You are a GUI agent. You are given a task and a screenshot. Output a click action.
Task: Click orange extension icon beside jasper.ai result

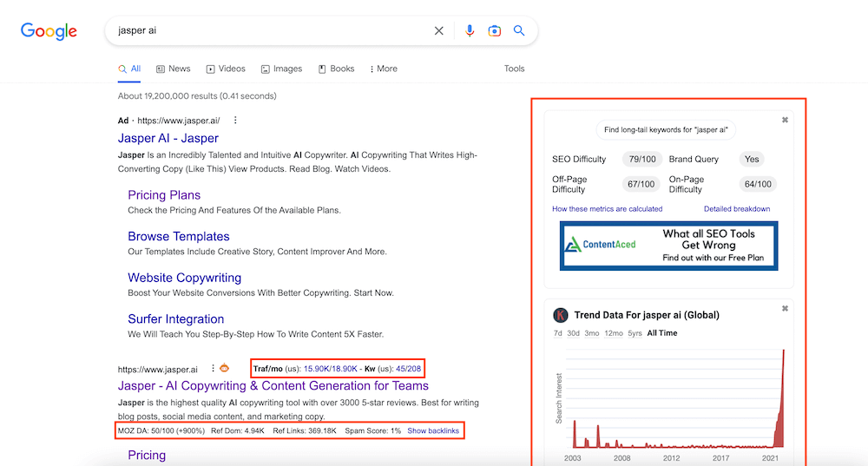(224, 368)
